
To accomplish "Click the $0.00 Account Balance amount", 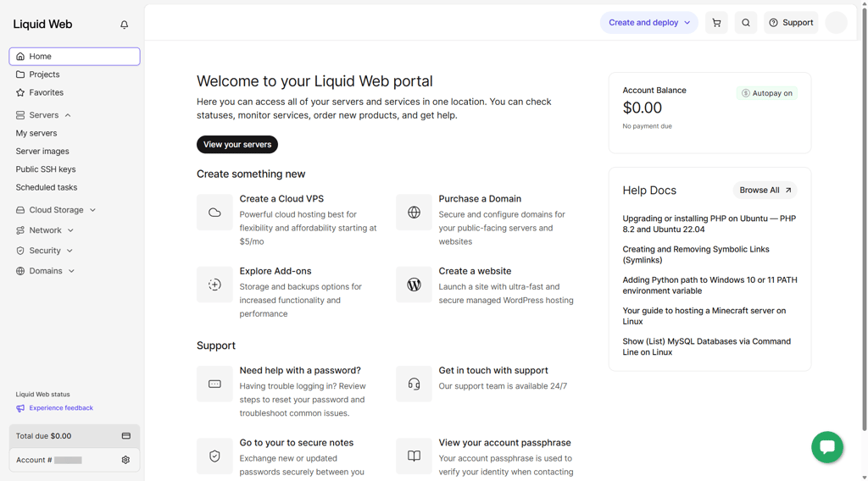I will coord(643,108).
